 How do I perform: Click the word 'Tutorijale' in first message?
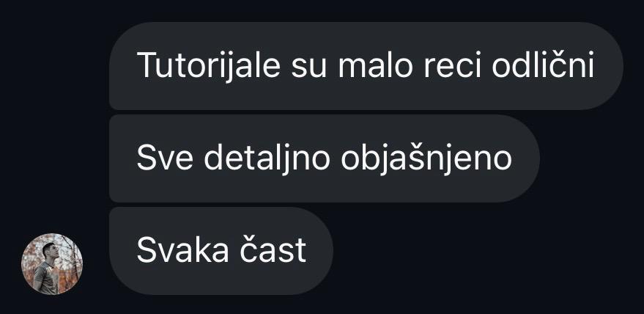click(x=209, y=65)
